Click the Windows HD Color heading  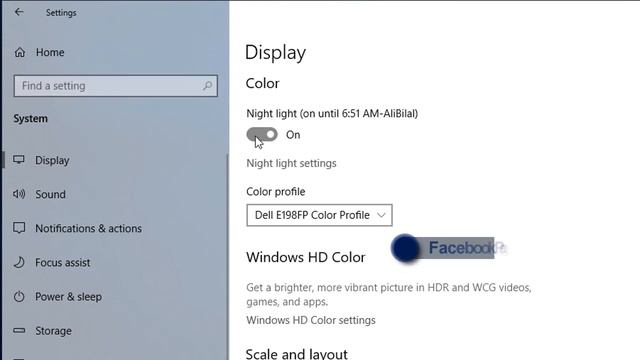(x=306, y=258)
